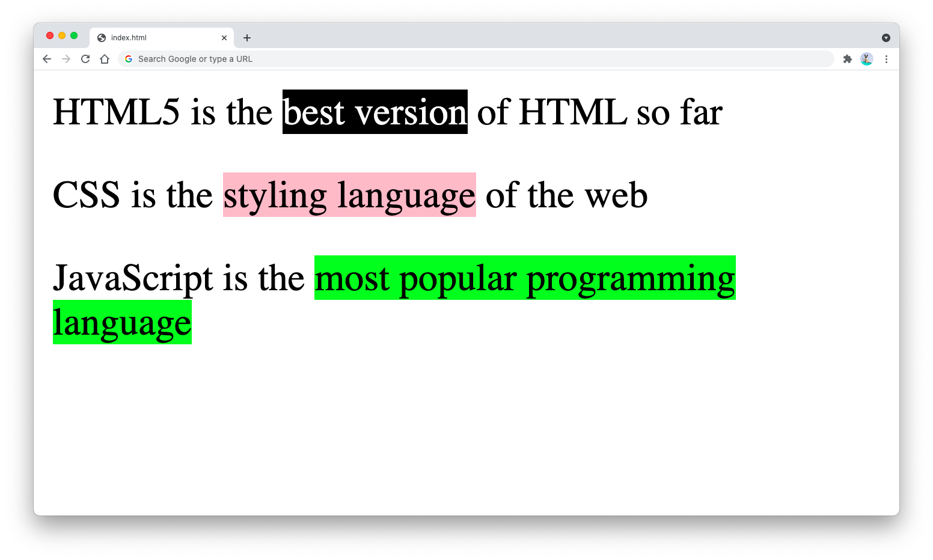Click the black highlighted 'best version' text
933x560 pixels.
click(x=375, y=112)
